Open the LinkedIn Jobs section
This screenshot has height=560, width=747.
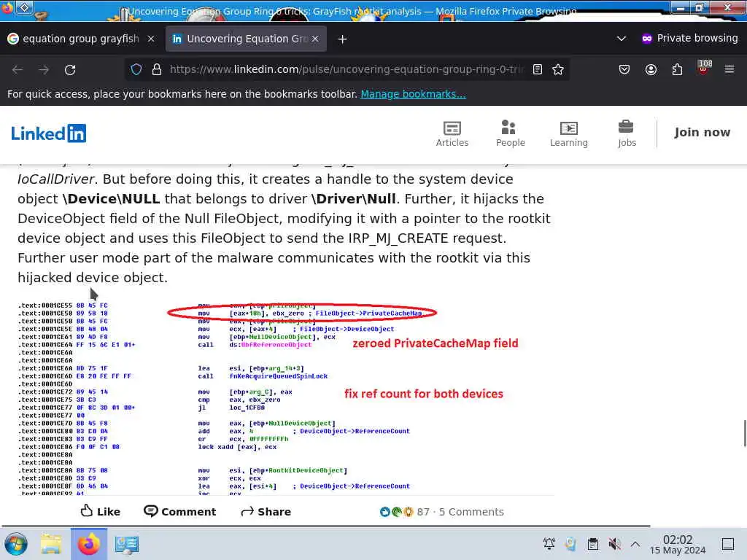(627, 134)
